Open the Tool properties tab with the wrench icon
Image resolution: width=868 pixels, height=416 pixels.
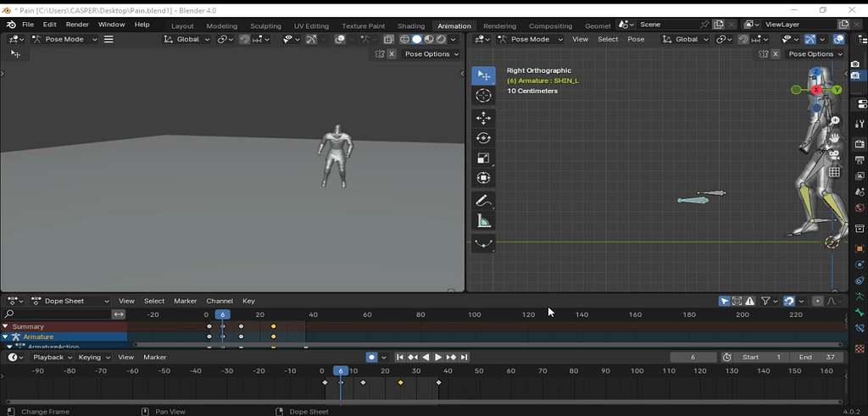[860, 124]
